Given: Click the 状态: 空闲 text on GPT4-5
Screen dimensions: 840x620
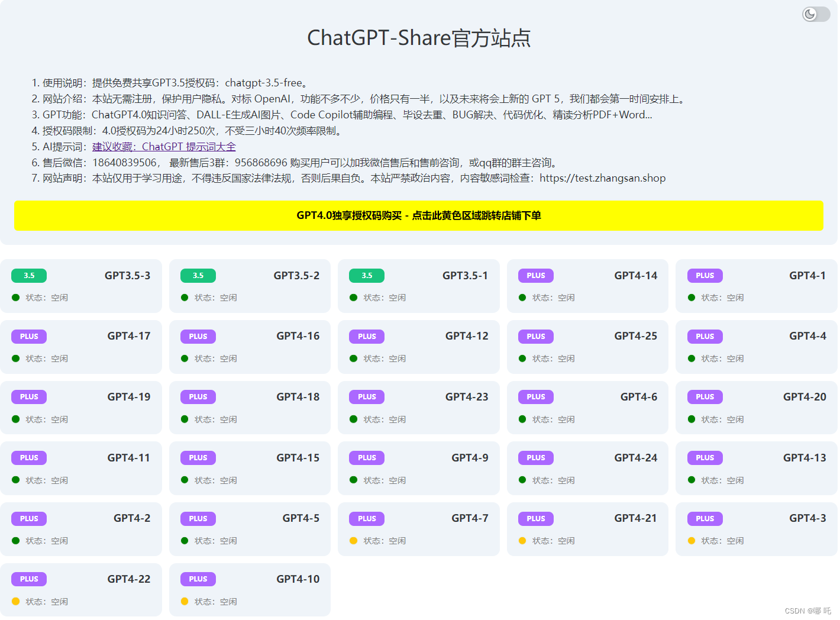Looking at the screenshot, I should tap(216, 541).
